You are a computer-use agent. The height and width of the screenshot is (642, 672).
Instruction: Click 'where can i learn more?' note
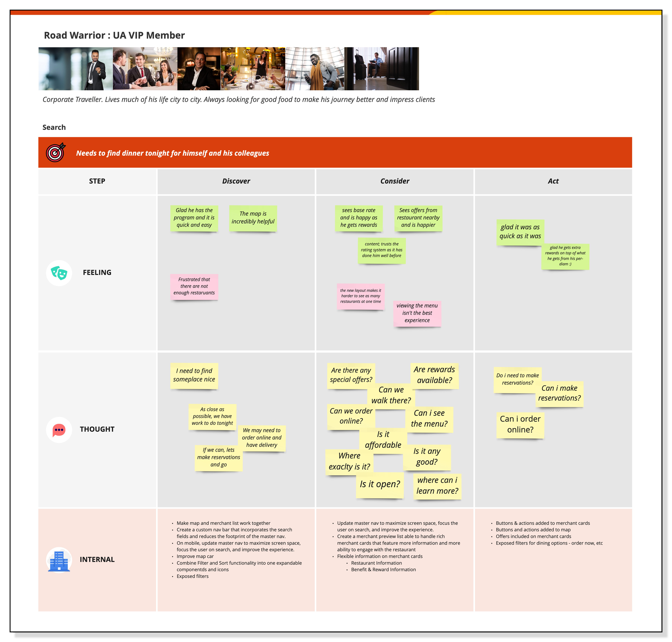point(437,486)
